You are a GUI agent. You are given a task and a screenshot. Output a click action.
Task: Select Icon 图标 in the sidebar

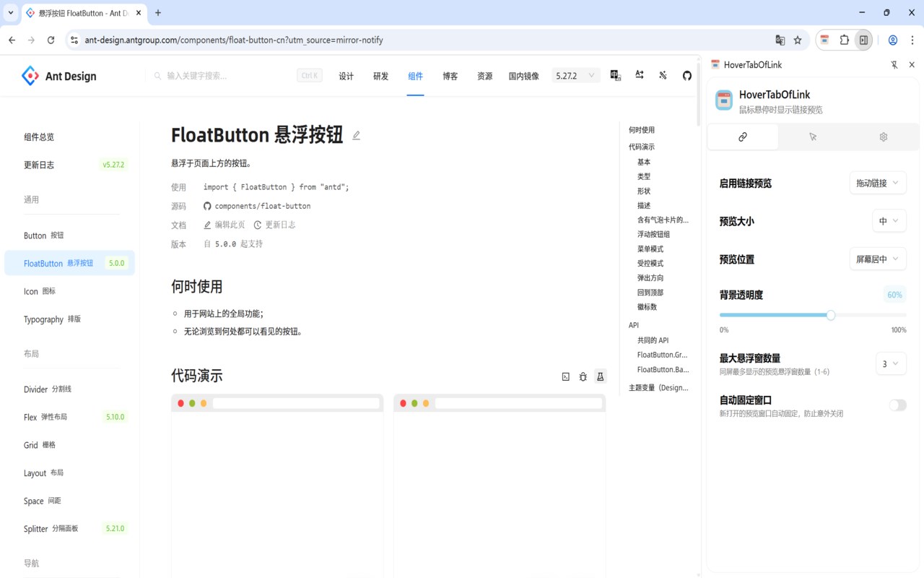69,292
